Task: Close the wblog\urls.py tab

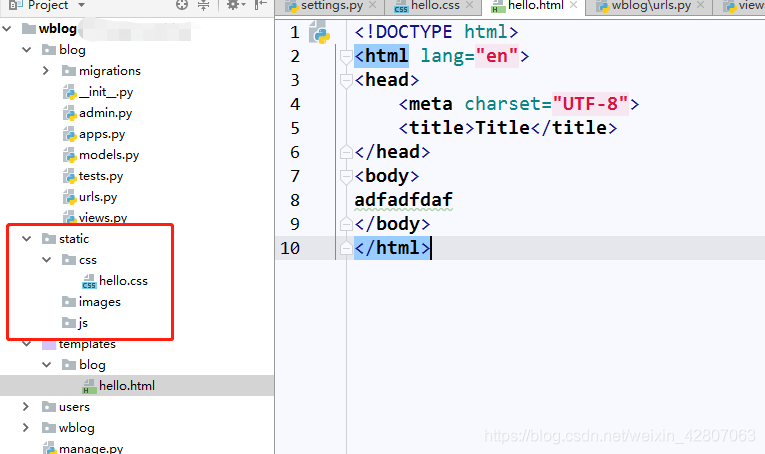Action: (701, 5)
